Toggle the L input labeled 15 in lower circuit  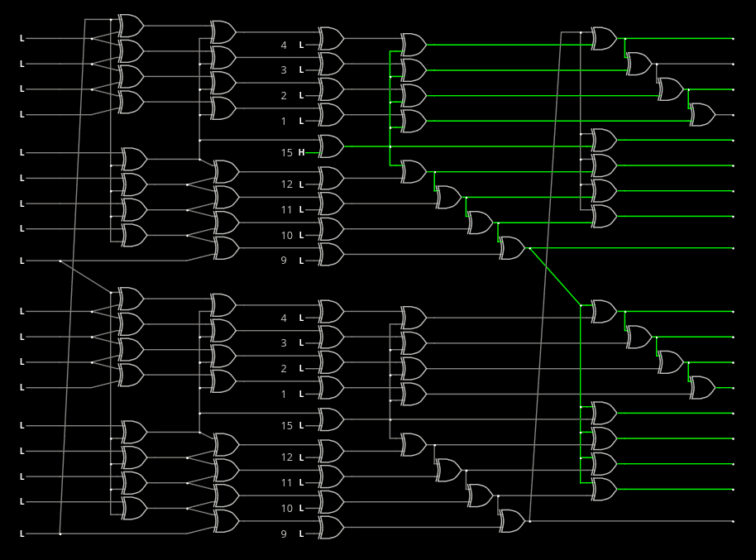[x=301, y=426]
